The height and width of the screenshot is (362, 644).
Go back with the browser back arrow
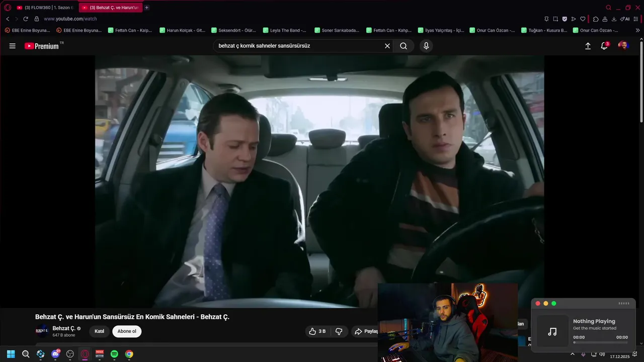point(8,19)
